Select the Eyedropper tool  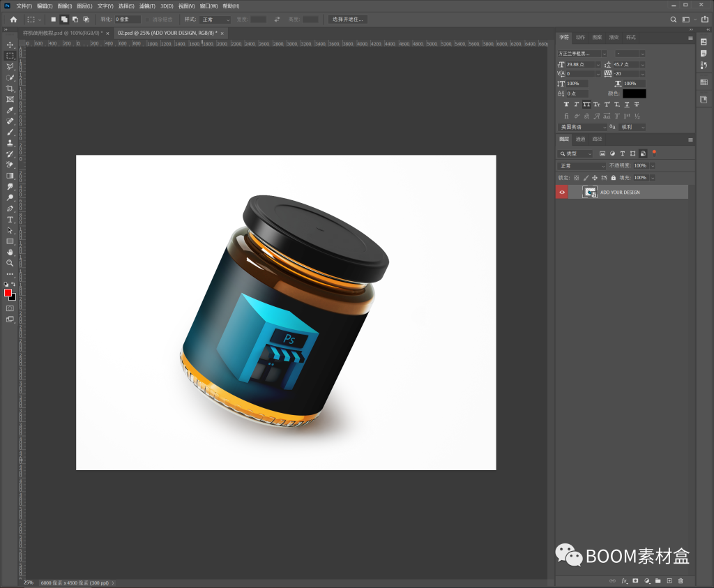(10, 110)
